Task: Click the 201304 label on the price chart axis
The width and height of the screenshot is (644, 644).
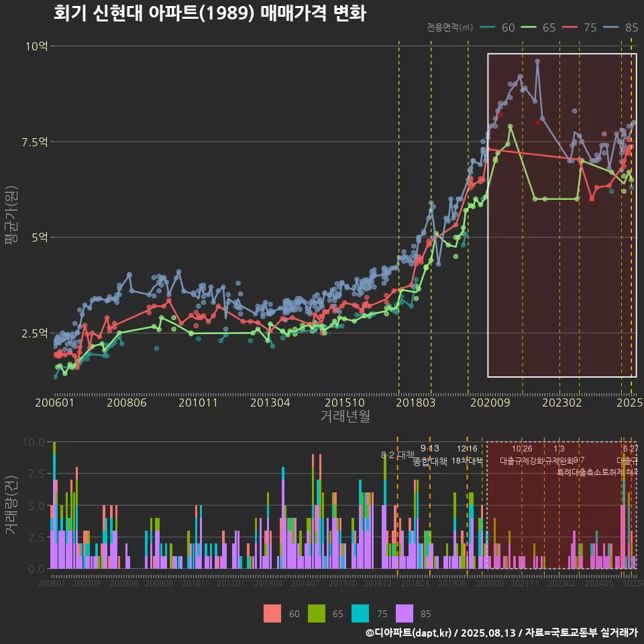Action: tap(270, 402)
